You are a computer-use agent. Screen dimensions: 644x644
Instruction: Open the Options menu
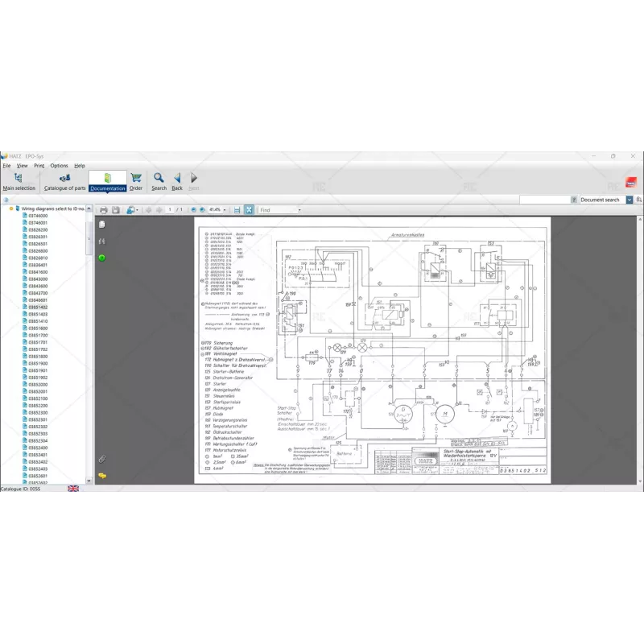(x=58, y=165)
